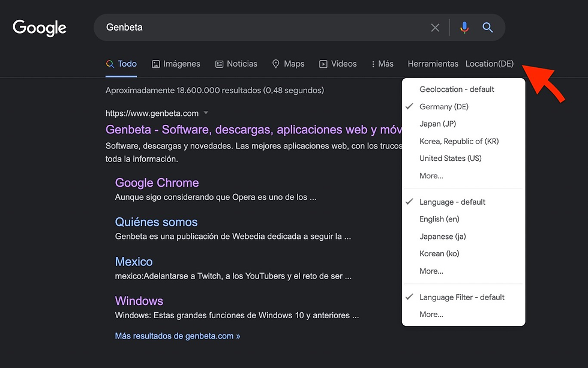The width and height of the screenshot is (588, 368).
Task: Select United States (US) location
Action: point(450,158)
